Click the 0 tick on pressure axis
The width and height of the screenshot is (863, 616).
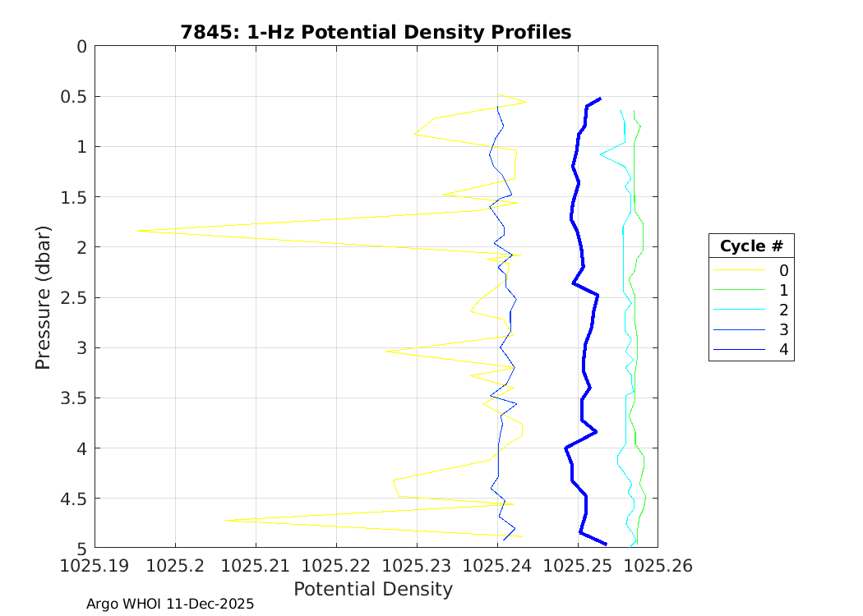81,46
